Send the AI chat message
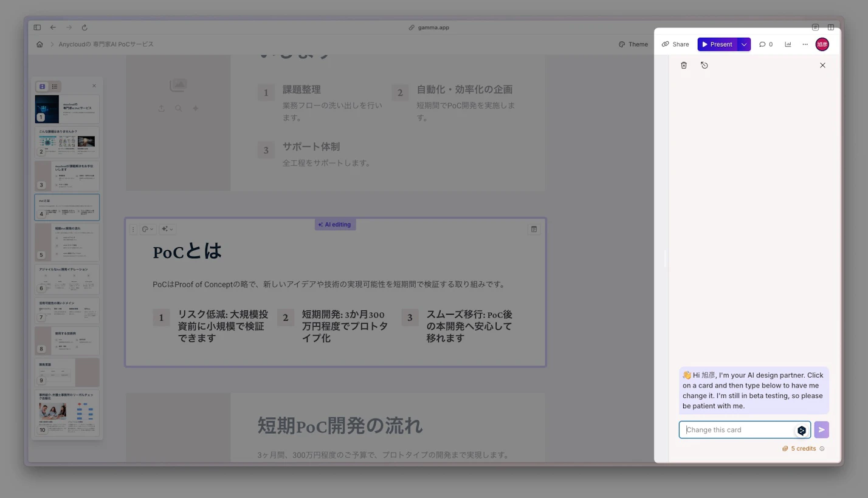This screenshot has width=868, height=498. pyautogui.click(x=822, y=430)
